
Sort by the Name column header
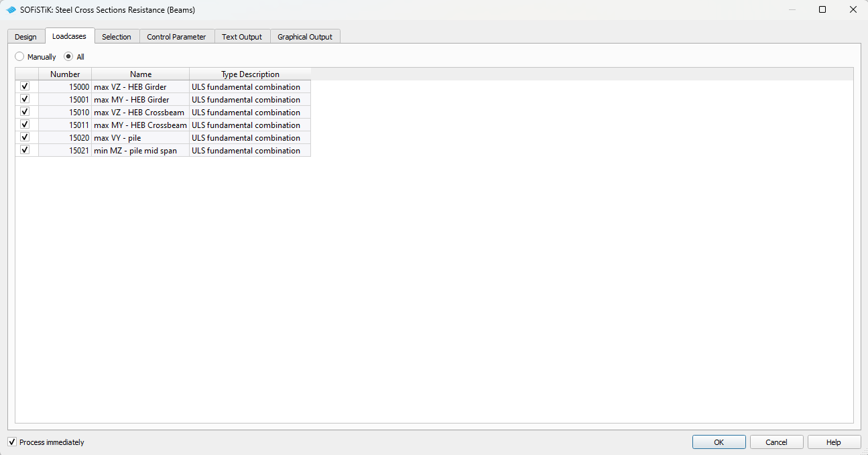[x=141, y=74]
